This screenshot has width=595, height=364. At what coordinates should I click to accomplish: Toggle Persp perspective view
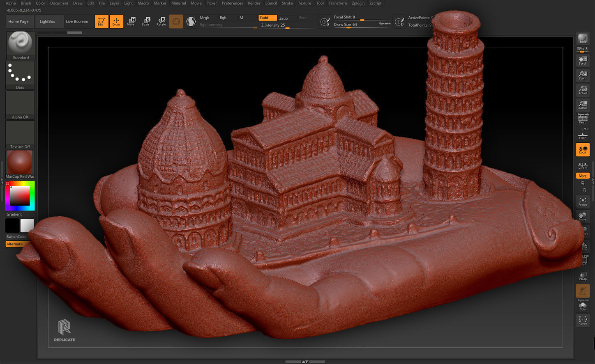pyautogui.click(x=583, y=119)
